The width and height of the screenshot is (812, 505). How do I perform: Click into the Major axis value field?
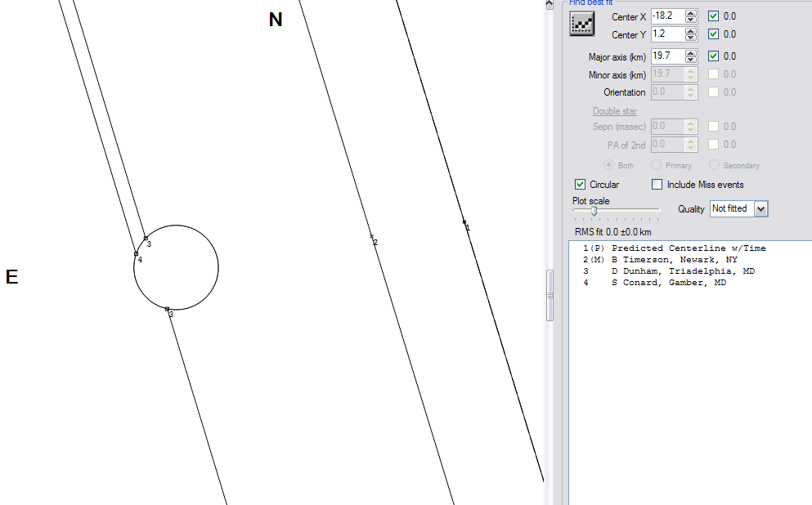(x=668, y=56)
